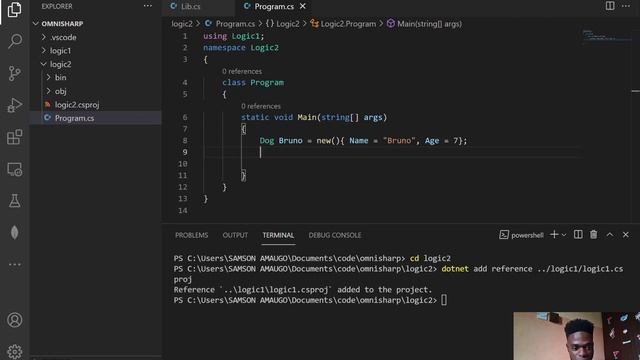Open the Extensions view

tap(15, 137)
